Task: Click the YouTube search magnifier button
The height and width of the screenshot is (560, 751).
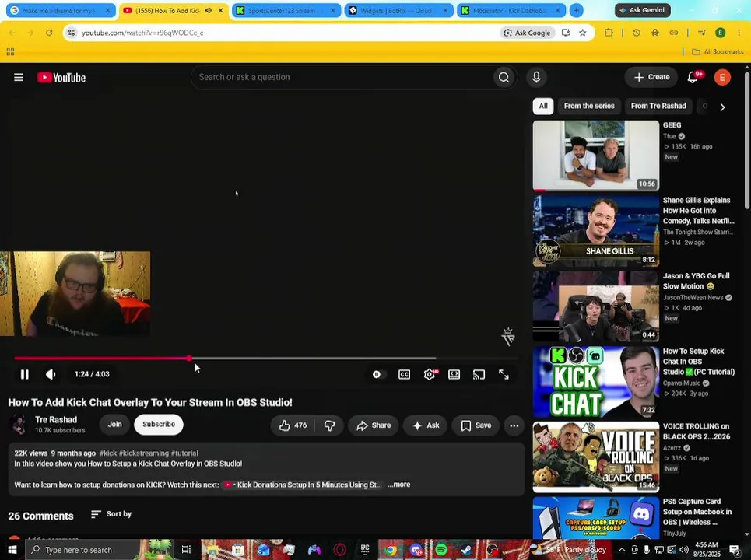Action: click(504, 77)
